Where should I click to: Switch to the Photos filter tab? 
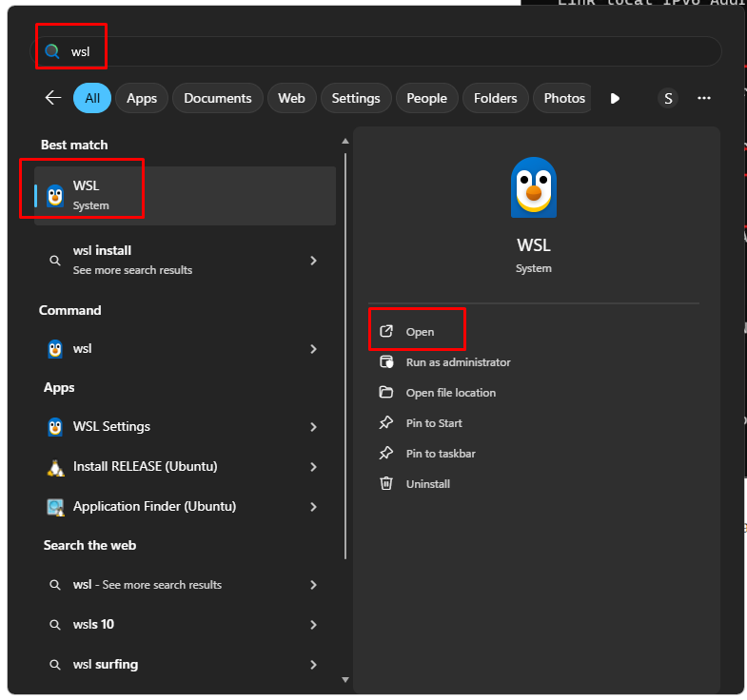(562, 98)
